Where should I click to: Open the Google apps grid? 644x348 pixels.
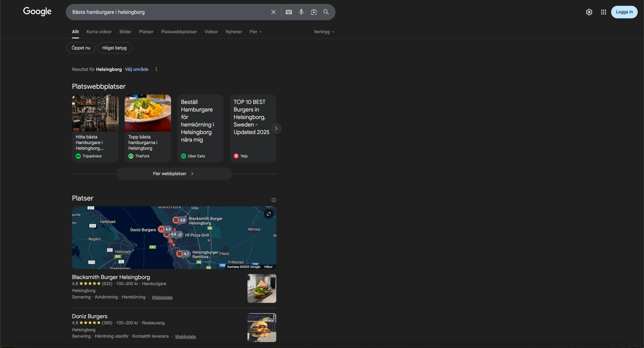coord(603,12)
